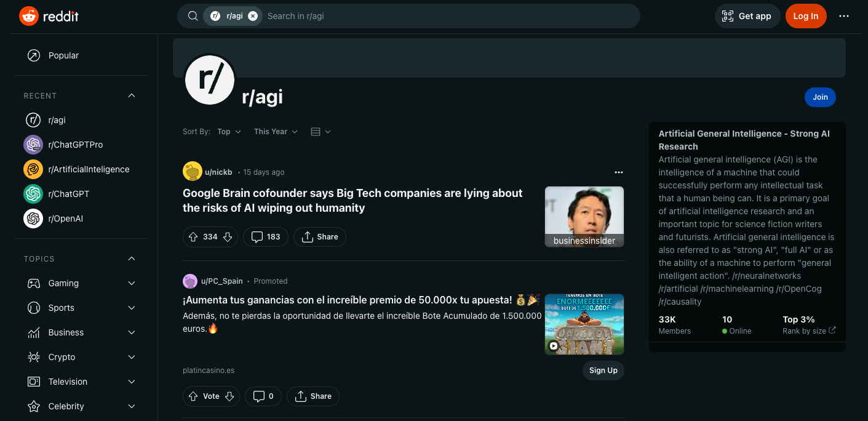
Task: Open comments on the Google Brain post
Action: [x=265, y=236]
